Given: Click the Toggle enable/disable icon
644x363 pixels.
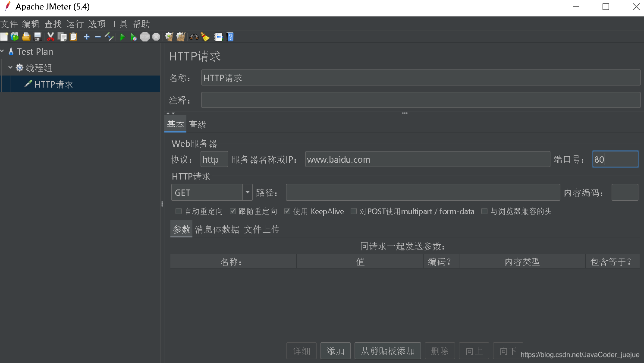Looking at the screenshot, I should (109, 37).
